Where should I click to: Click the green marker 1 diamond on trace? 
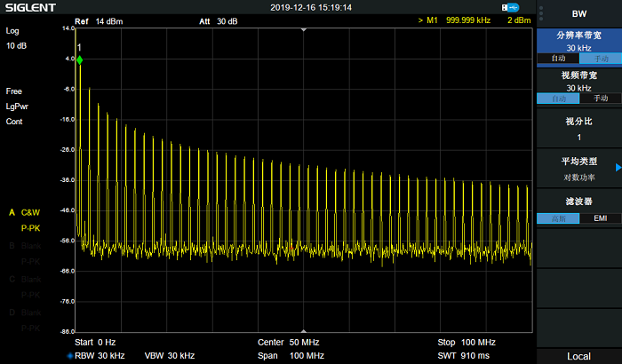tap(80, 60)
